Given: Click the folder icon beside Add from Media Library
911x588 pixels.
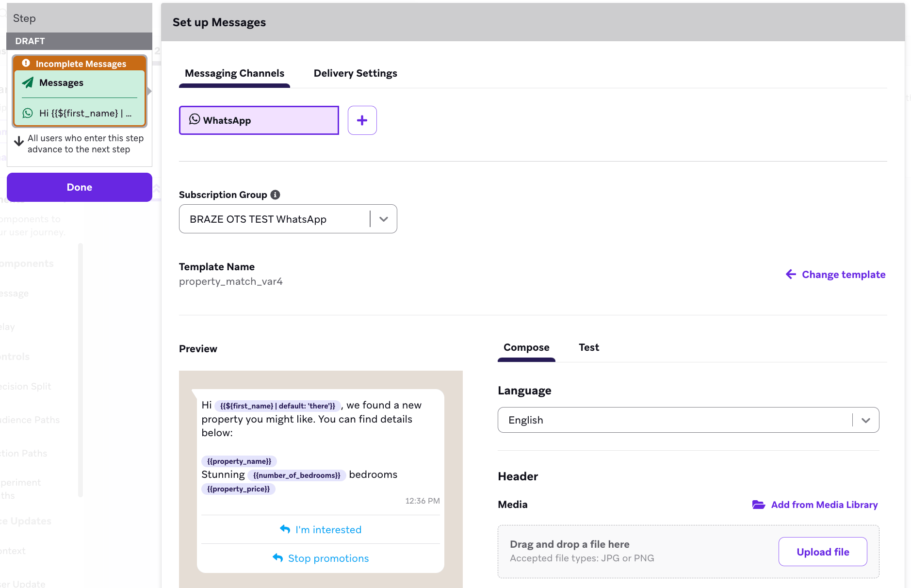Looking at the screenshot, I should point(759,505).
